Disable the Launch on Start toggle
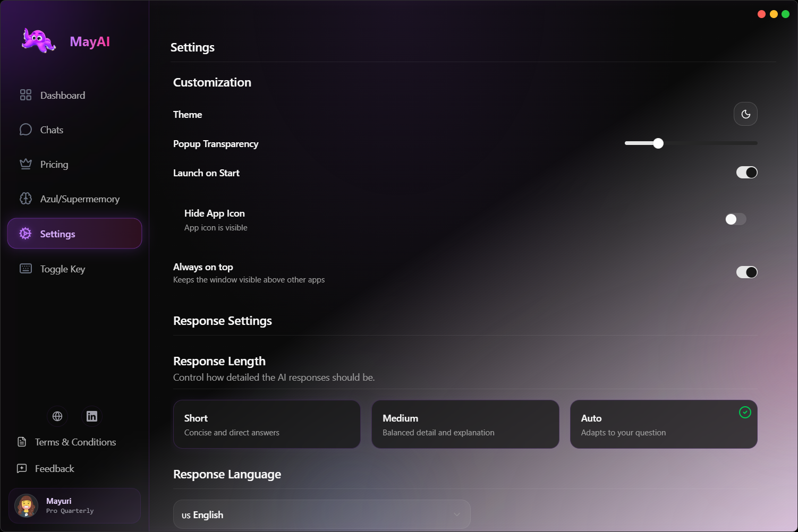798x532 pixels. (746, 173)
